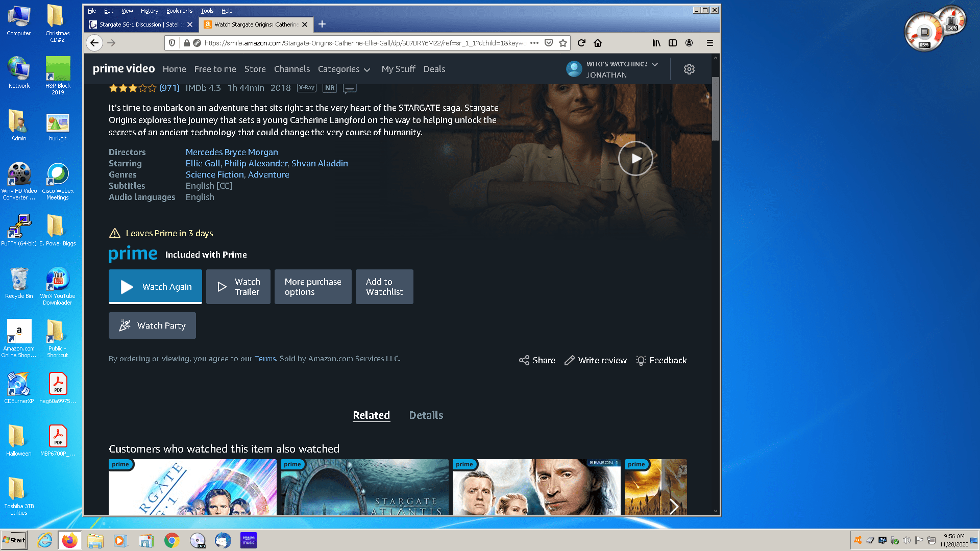Open the Tools menu
The image size is (980, 551).
coord(207,11)
